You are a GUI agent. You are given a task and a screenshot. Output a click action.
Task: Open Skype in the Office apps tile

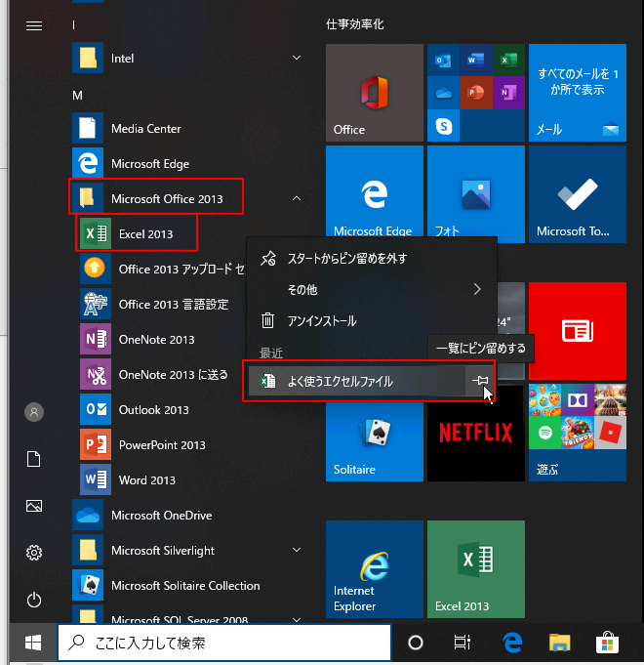point(443,126)
